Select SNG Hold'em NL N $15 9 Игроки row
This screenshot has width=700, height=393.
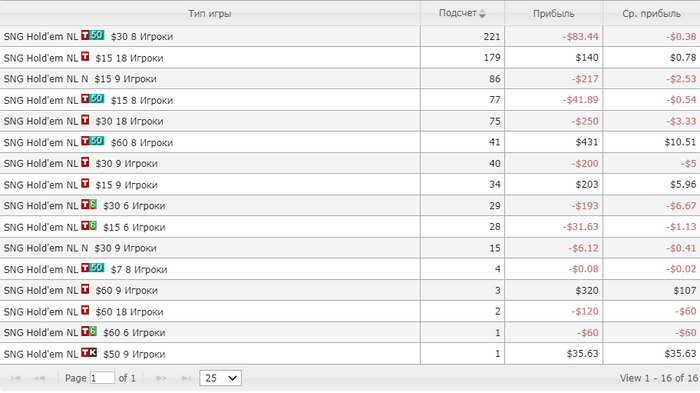click(350, 79)
